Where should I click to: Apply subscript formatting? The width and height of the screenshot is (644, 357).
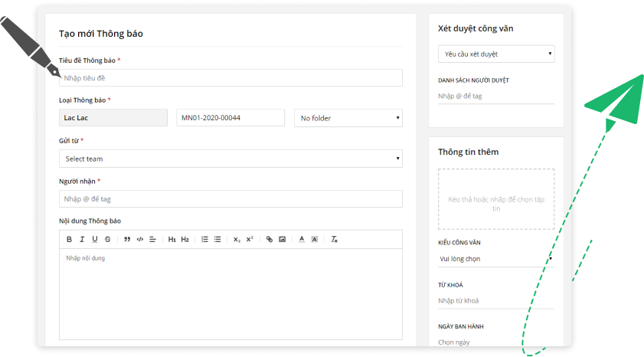237,239
